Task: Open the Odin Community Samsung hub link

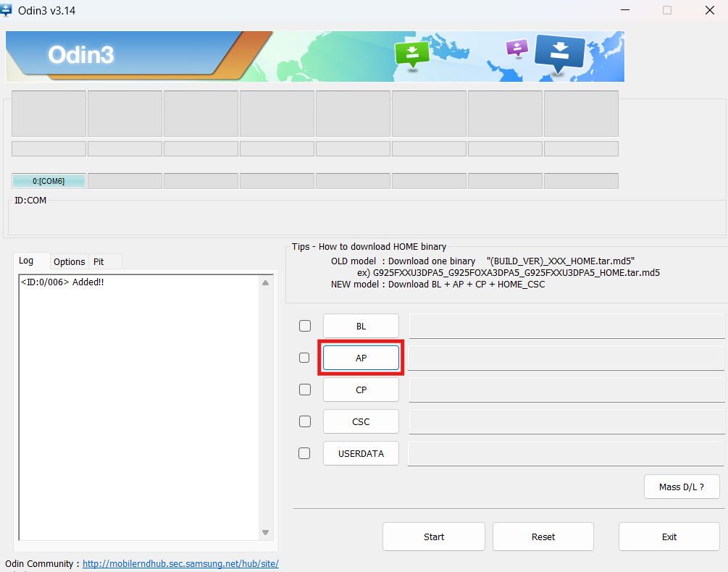Action: 180,563
